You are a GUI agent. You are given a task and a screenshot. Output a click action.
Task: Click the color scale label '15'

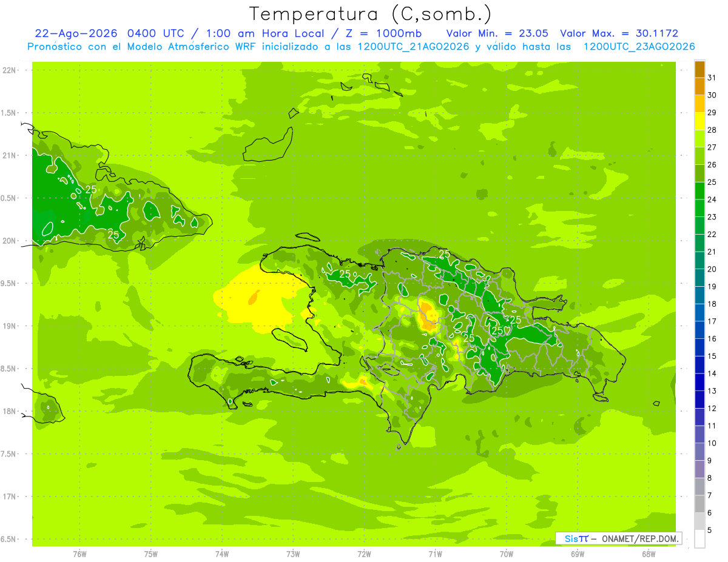point(712,356)
